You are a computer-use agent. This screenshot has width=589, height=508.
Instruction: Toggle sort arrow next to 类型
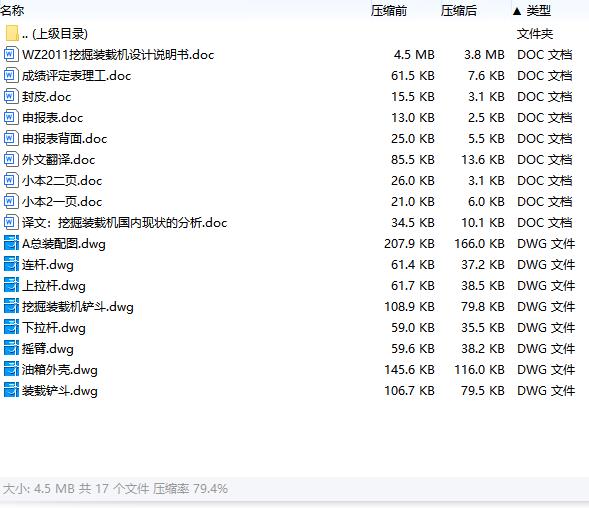tap(517, 11)
